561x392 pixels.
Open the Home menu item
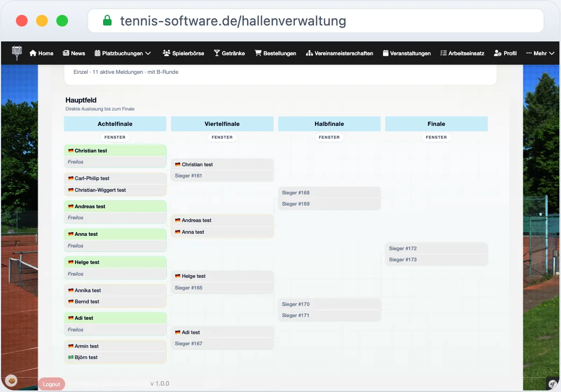coord(41,53)
